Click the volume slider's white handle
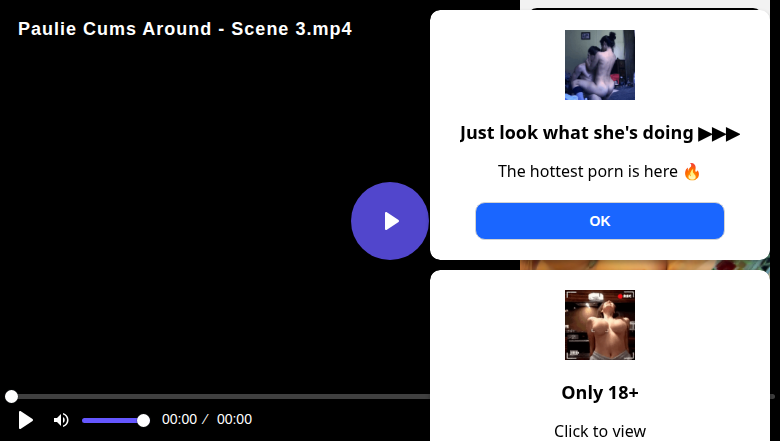780x441 pixels. click(x=143, y=420)
